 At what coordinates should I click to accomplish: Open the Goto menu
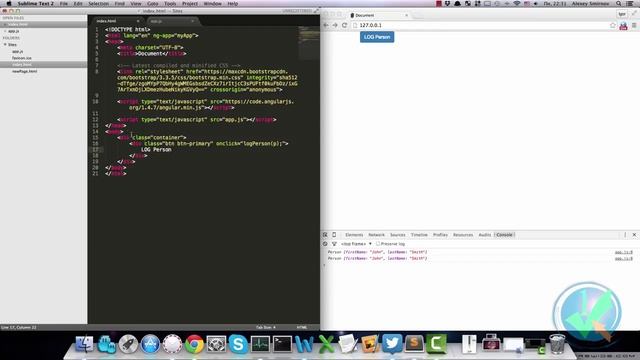pos(153,4)
